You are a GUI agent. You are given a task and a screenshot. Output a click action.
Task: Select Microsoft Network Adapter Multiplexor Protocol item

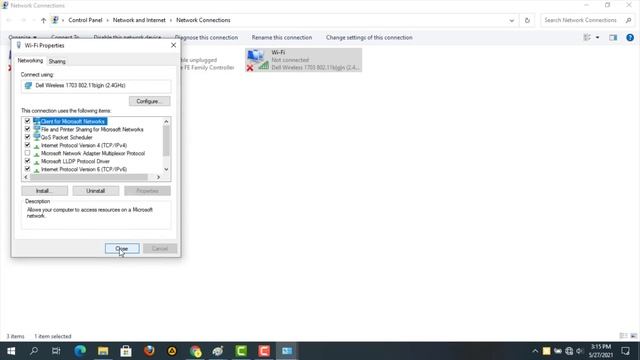pyautogui.click(x=93, y=153)
